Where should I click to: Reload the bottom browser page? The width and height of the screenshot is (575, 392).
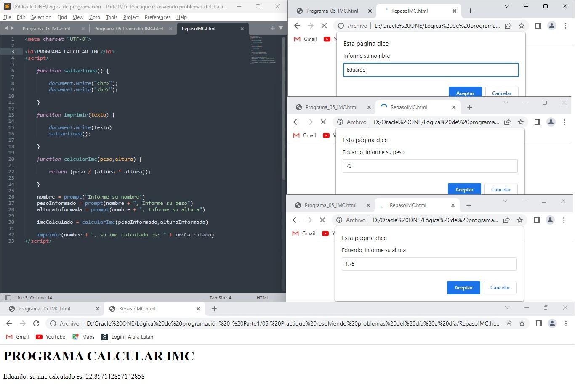[36, 323]
